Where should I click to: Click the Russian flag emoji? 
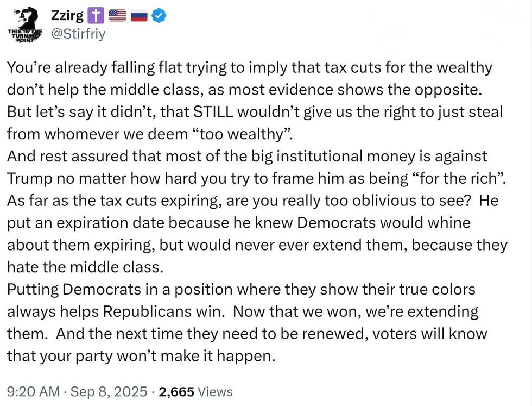coord(140,16)
